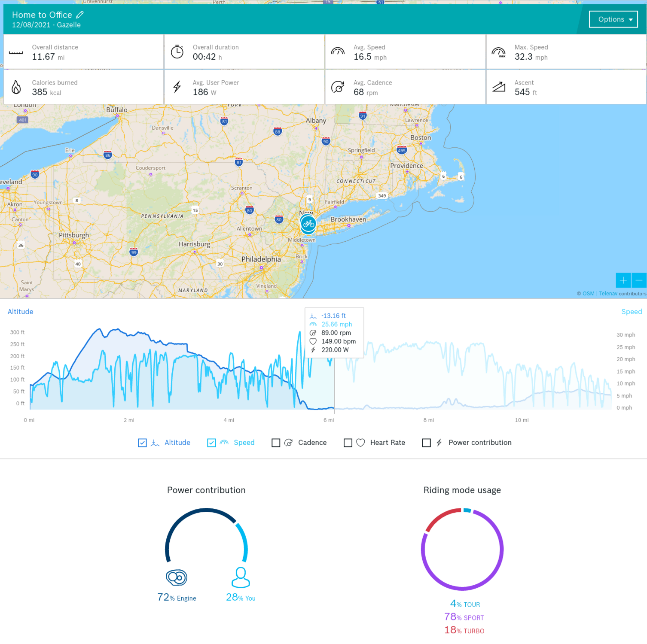Open the Options dropdown menu
647x644 pixels.
pos(613,19)
